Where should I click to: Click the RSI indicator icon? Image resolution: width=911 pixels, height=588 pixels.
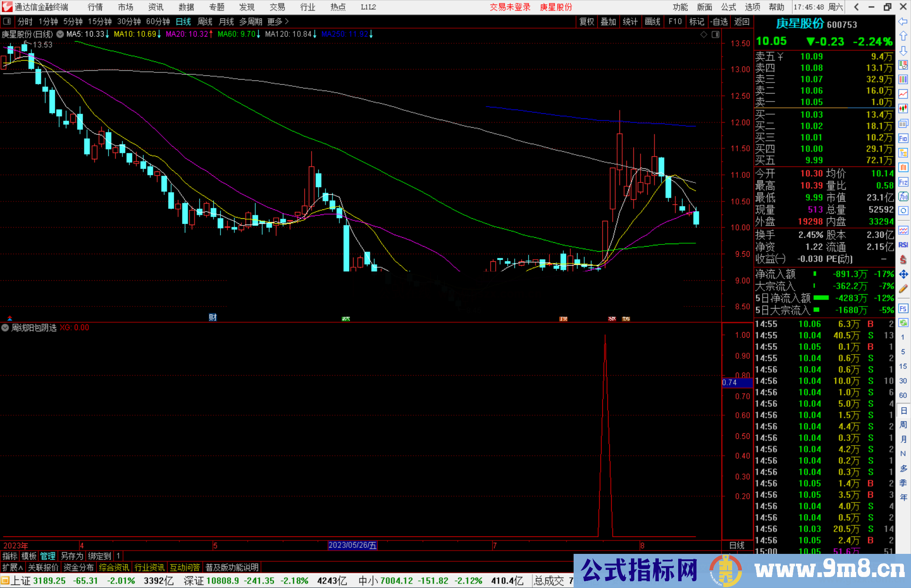[x=903, y=244]
